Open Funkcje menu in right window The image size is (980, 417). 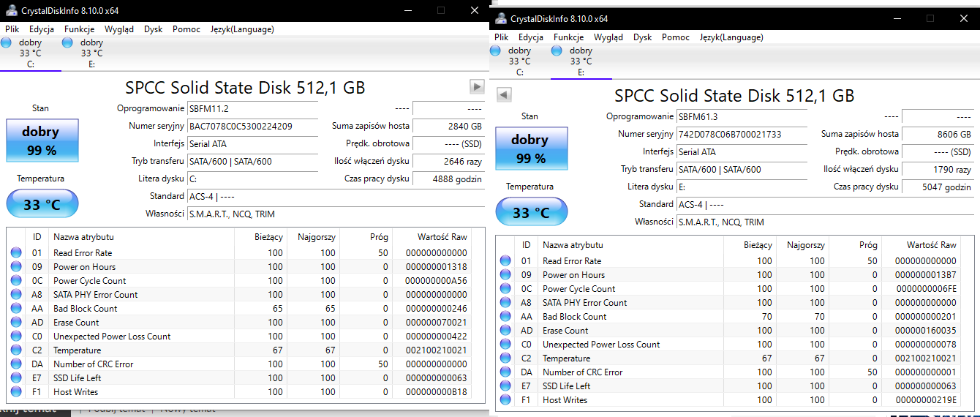568,37
